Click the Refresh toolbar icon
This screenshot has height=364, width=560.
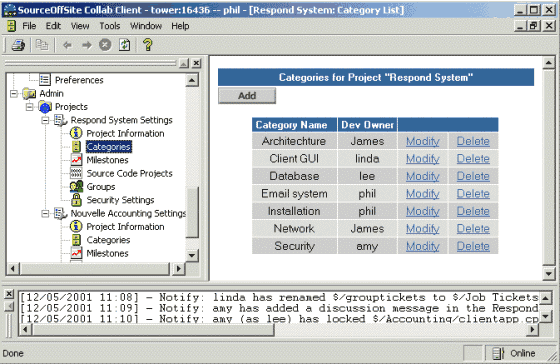click(x=125, y=45)
